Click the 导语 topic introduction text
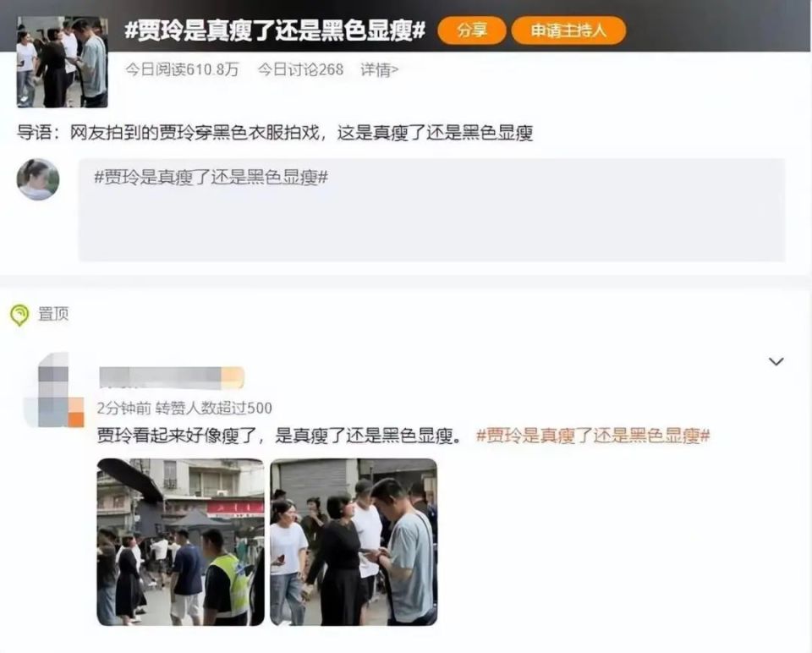The image size is (812, 653). click(x=275, y=133)
